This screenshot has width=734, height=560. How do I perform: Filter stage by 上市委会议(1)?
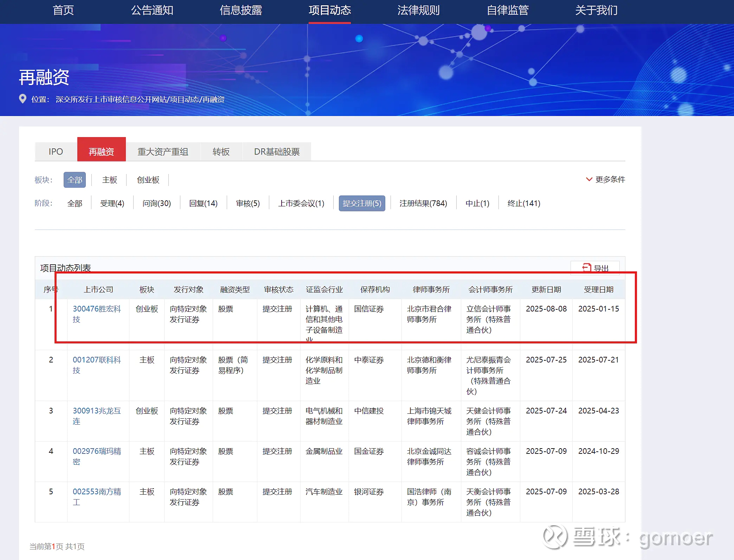(301, 203)
